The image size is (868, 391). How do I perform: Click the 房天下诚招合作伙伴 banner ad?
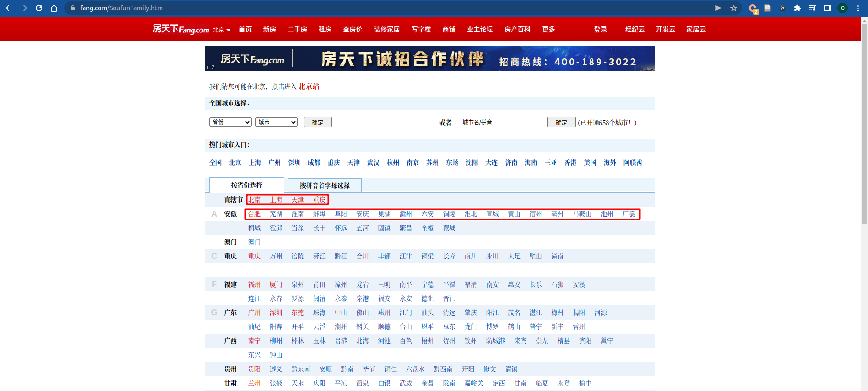pyautogui.click(x=430, y=59)
